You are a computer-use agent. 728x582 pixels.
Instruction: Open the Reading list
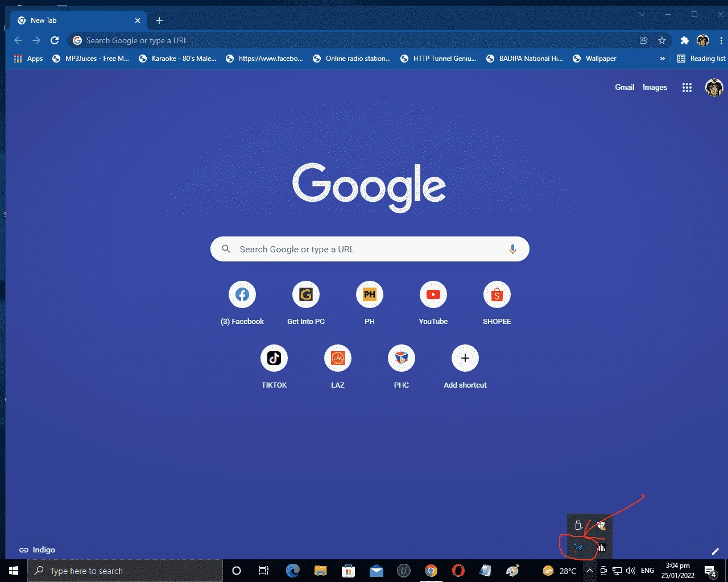701,59
